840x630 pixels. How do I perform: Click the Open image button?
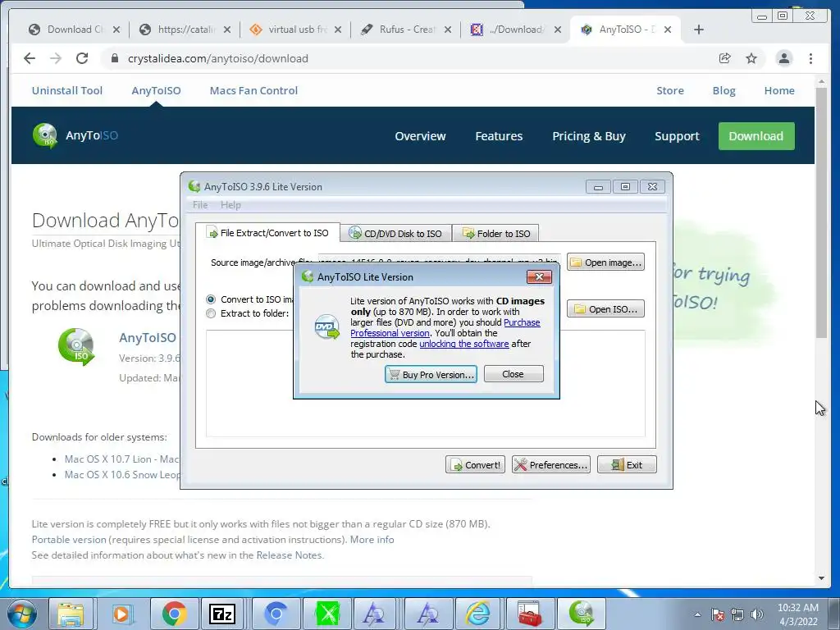(x=605, y=262)
